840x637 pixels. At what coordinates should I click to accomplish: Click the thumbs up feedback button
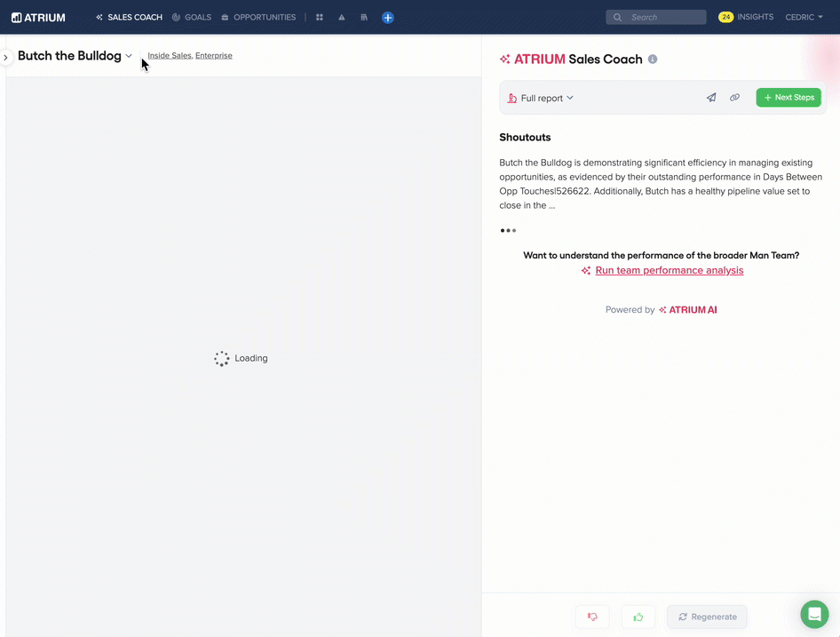(x=638, y=617)
